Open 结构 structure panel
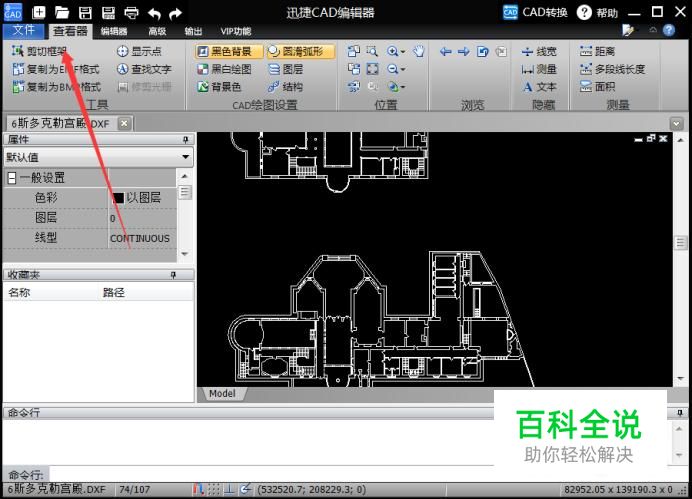692x499 pixels. click(286, 86)
